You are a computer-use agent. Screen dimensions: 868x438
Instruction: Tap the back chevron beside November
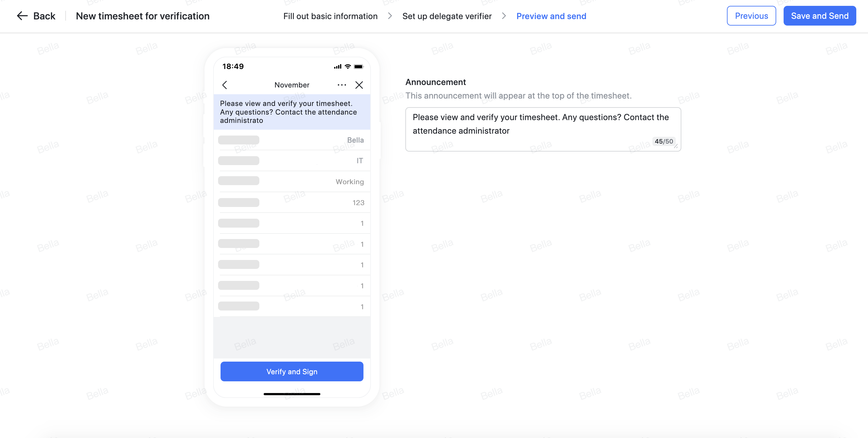pyautogui.click(x=225, y=85)
